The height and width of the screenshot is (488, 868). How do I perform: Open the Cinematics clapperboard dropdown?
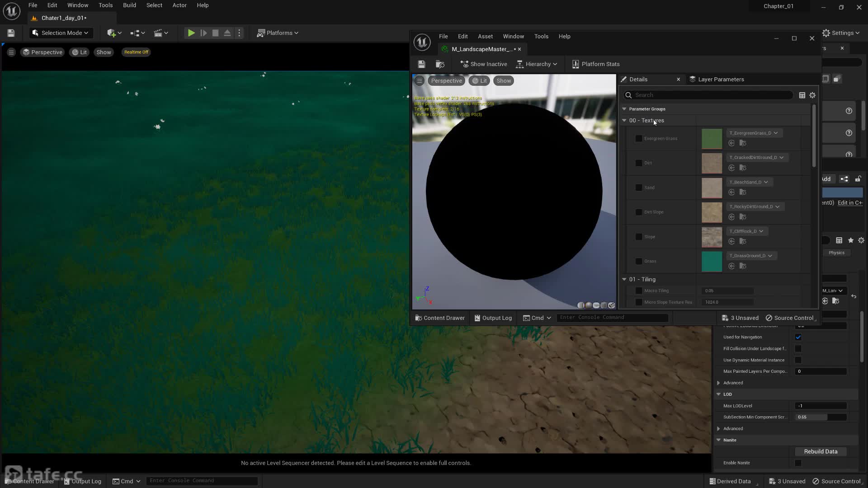tap(161, 33)
